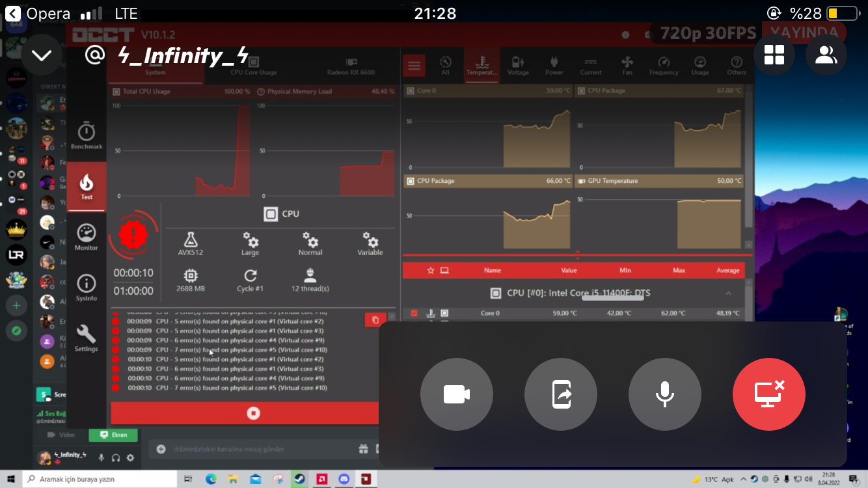This screenshot has width=868, height=488.
Task: Show All sensors tab
Action: pyautogui.click(x=446, y=65)
